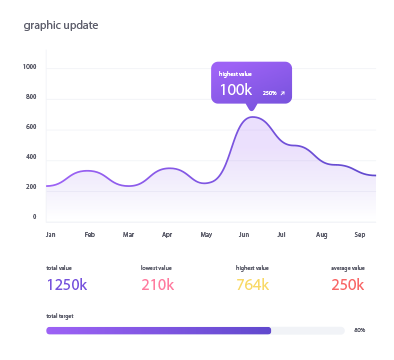Click the tooltip pointer above June peak
Image resolution: width=394 pixels, height=360 pixels.
(x=252, y=107)
